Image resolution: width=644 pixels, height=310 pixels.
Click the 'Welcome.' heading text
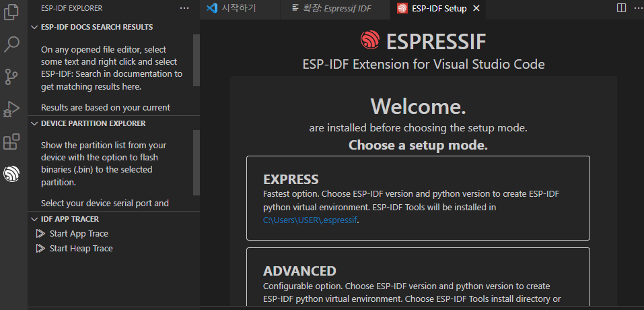[x=418, y=106]
